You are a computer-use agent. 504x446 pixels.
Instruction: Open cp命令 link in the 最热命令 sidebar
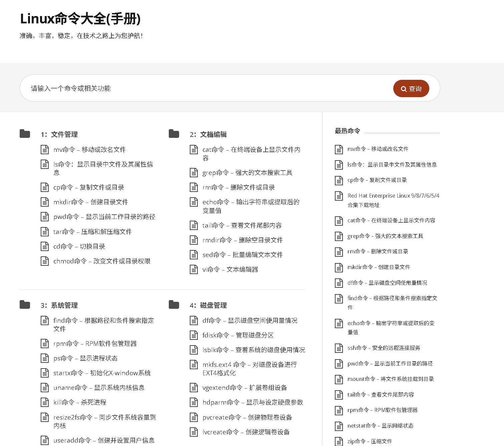377,180
